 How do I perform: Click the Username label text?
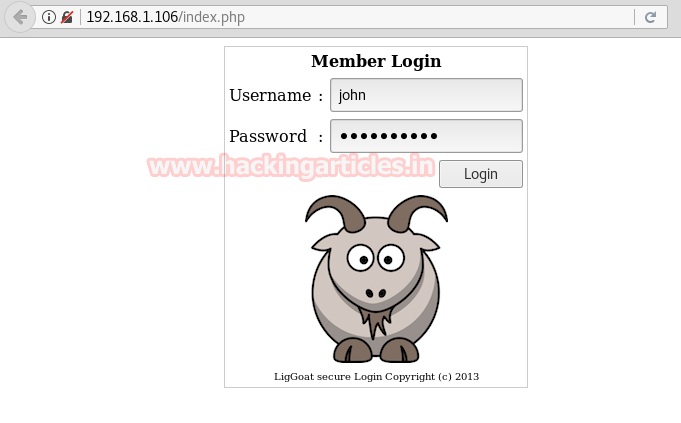270,95
